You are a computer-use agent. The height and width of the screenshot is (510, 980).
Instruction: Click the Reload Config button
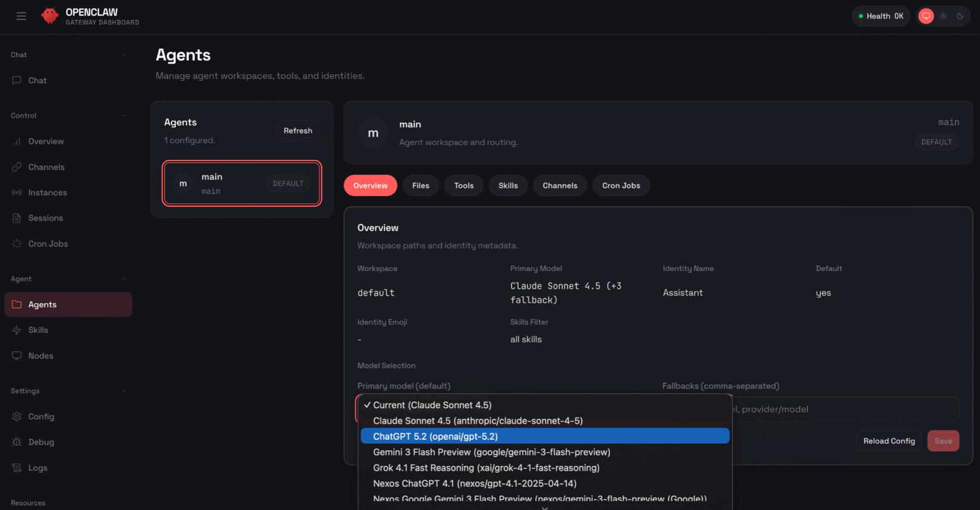[x=889, y=441]
